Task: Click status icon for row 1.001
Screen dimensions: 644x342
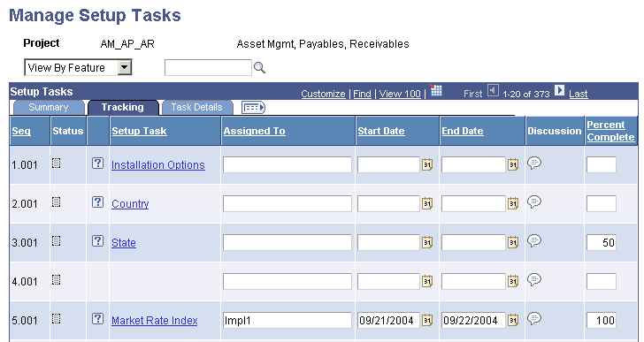Action: coord(57,163)
